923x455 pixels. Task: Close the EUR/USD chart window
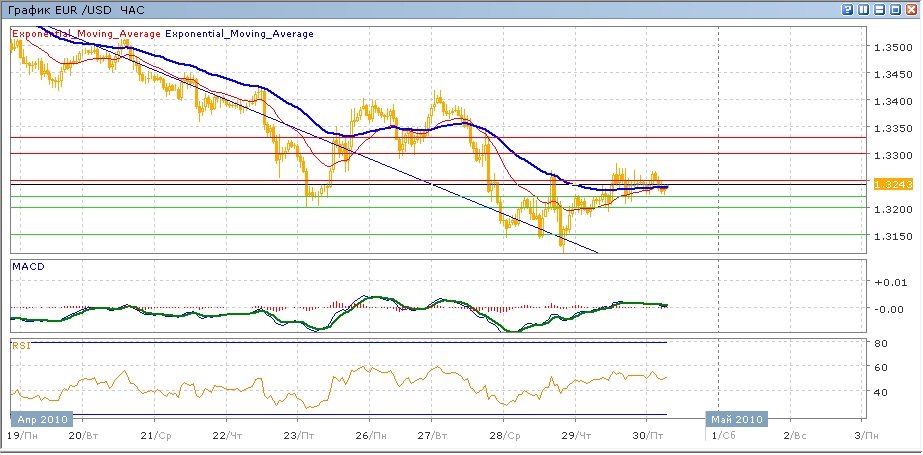coord(912,9)
